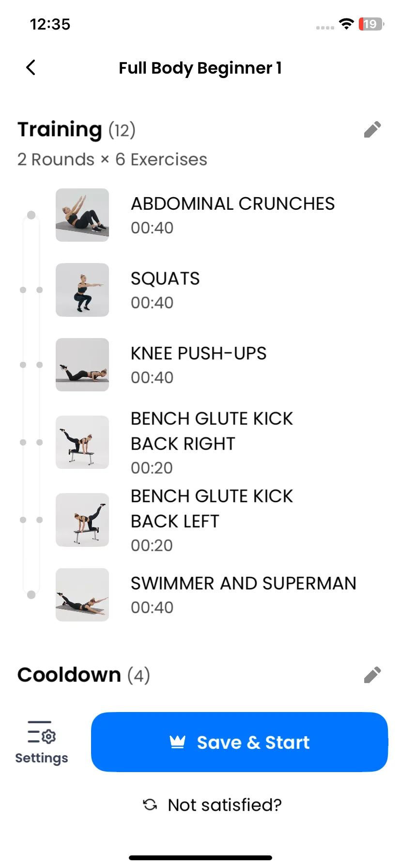Select the SWIMMER AND SUPERMAN title

point(244,583)
